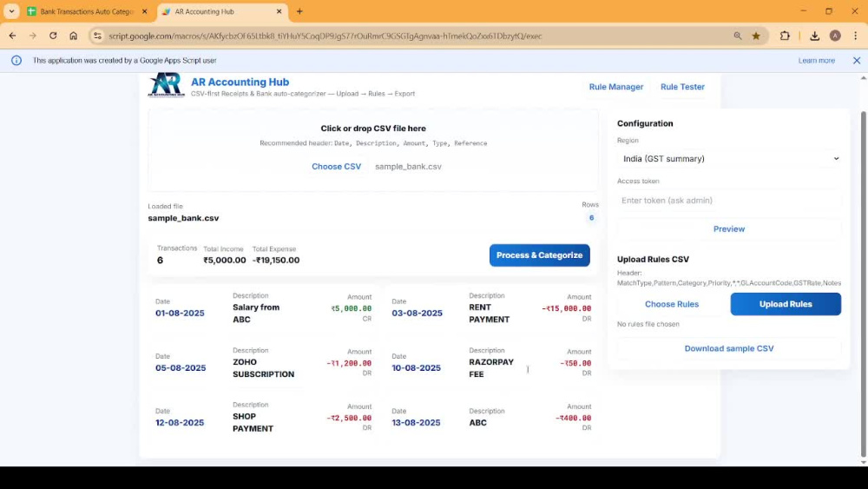Click the Choose Rules button
Image resolution: width=868 pixels, height=489 pixels.
click(x=672, y=304)
